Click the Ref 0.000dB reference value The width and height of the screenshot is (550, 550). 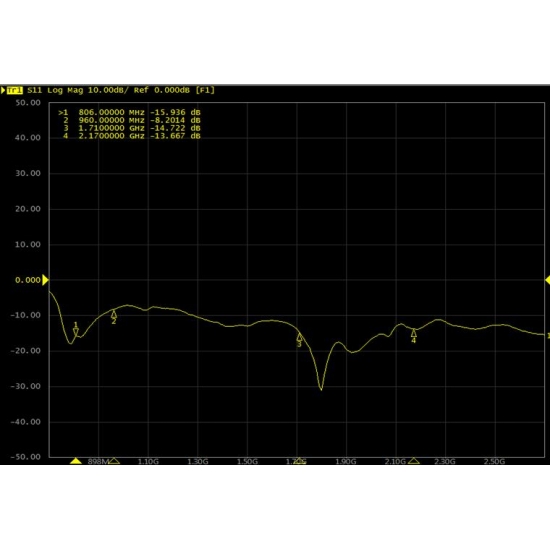click(x=162, y=90)
